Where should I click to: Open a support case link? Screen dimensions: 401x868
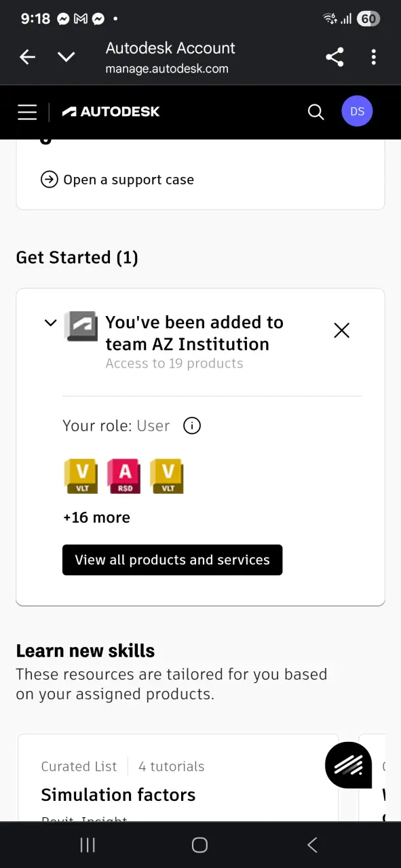pos(117,180)
